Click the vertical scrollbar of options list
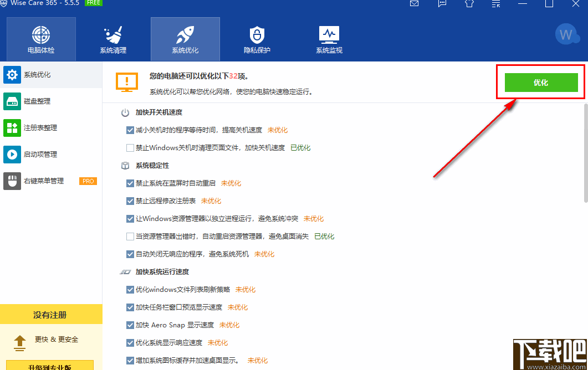 coord(586,153)
